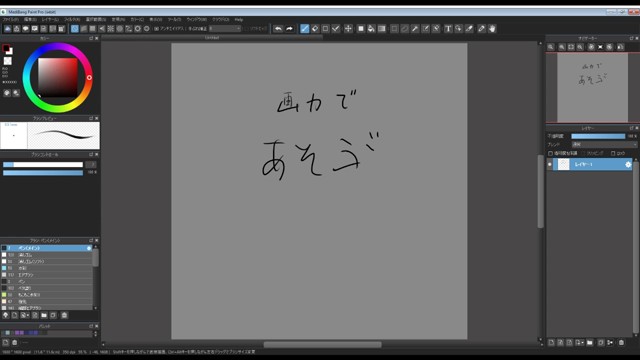640x360 pixels.
Task: Delete layer with trash icon in Layer panel
Action: coord(621,342)
